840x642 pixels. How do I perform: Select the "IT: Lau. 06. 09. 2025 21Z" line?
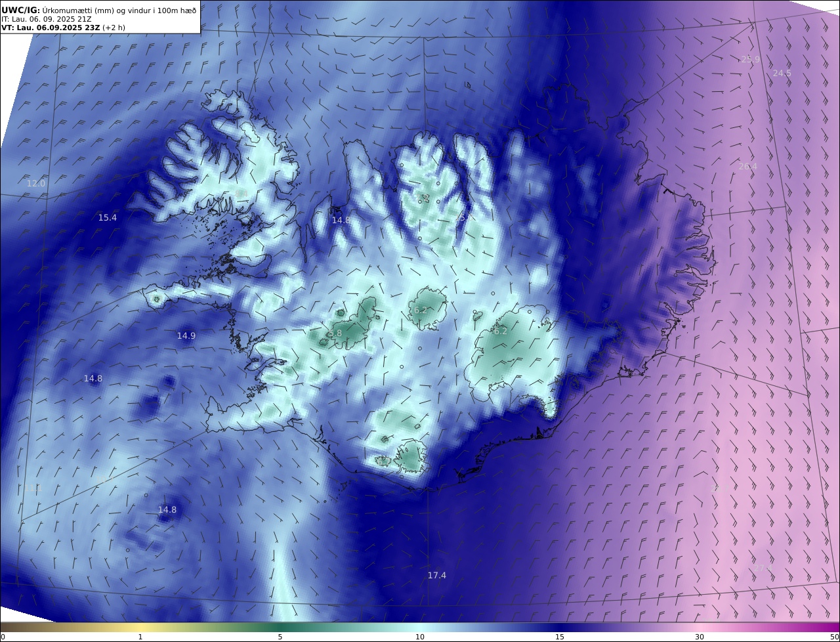point(47,19)
